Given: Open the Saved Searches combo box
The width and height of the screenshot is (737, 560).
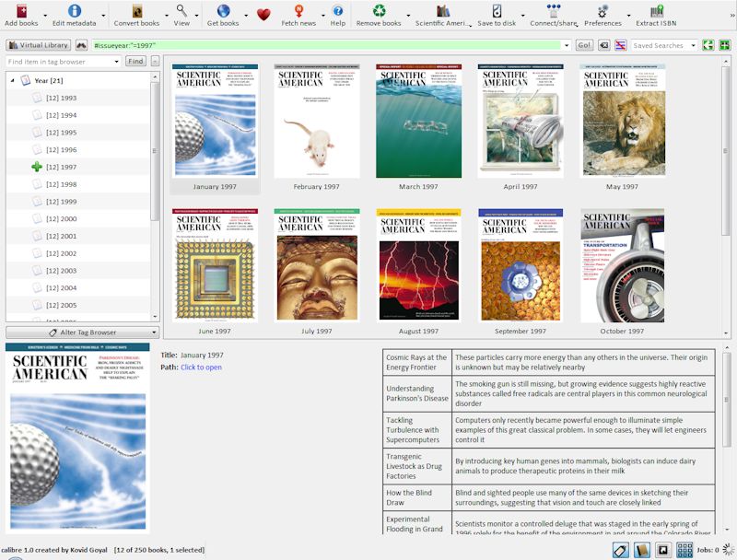Looking at the screenshot, I should point(663,45).
